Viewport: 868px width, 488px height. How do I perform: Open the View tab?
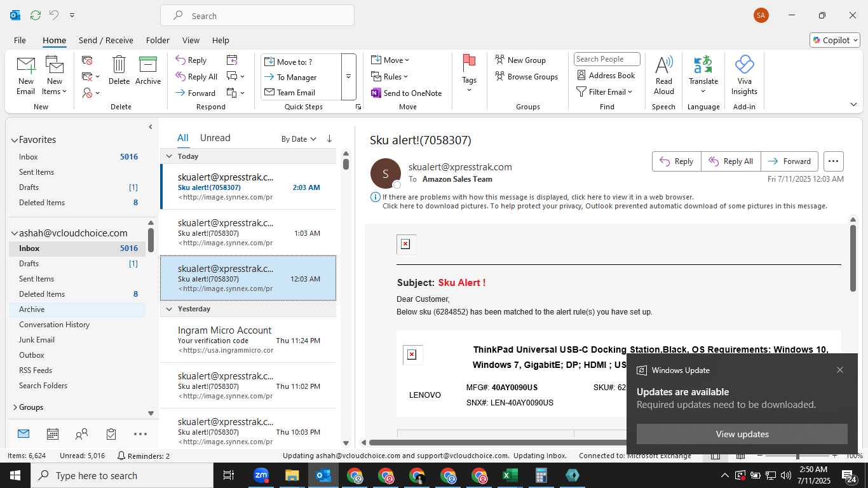coord(191,40)
